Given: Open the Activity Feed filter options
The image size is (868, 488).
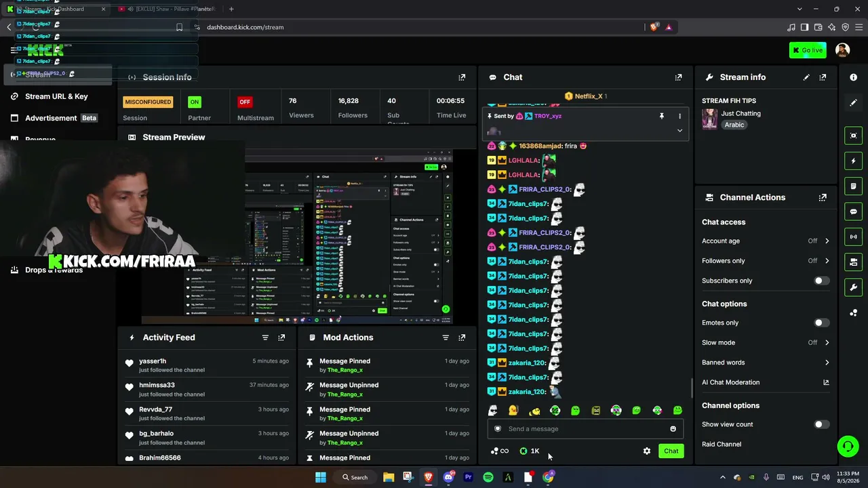Looking at the screenshot, I should pos(265,338).
